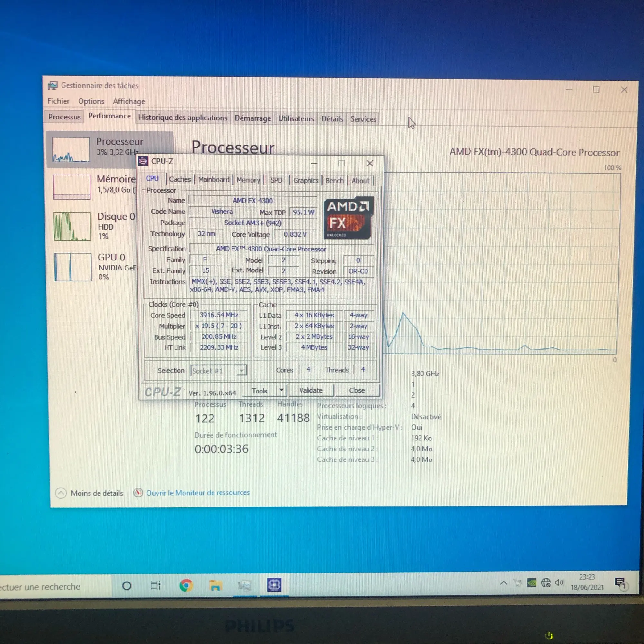
Task: Open File Explorer from the taskbar
Action: pyautogui.click(x=215, y=585)
